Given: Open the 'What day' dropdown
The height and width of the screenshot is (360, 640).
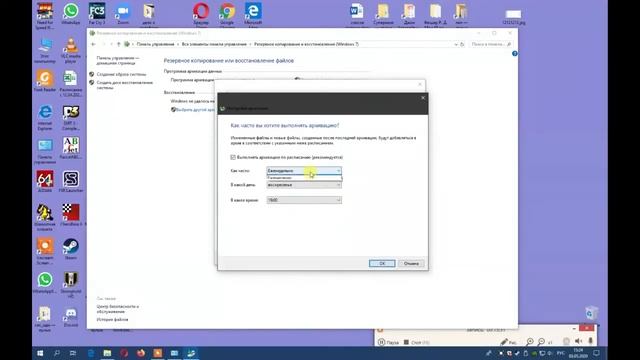Looking at the screenshot, I should click(x=304, y=185).
